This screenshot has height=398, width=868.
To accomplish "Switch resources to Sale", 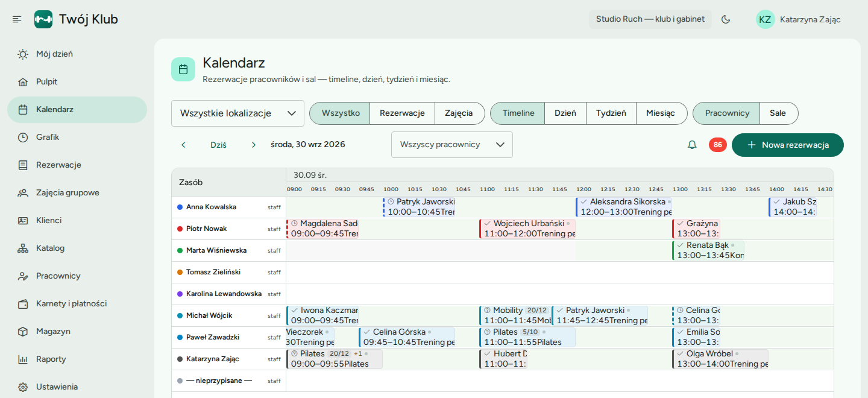I will point(778,113).
